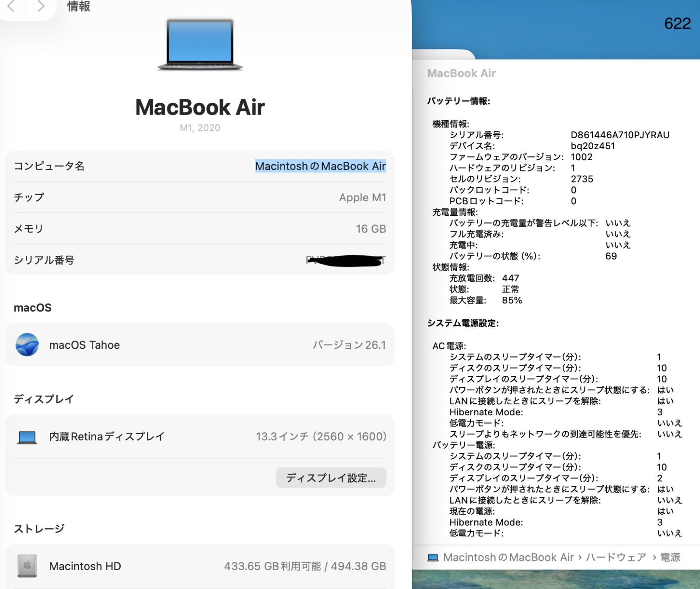Click the Apple M1 chip value

click(362, 198)
